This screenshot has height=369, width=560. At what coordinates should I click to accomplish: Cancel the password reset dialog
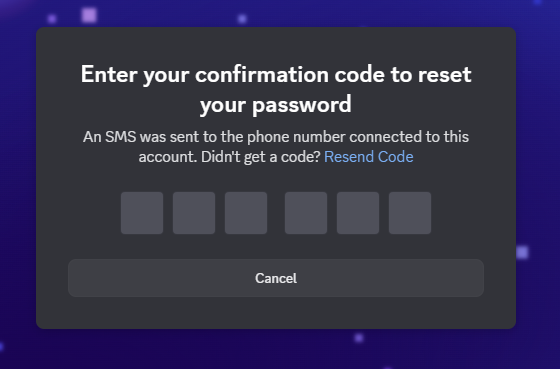(x=276, y=278)
